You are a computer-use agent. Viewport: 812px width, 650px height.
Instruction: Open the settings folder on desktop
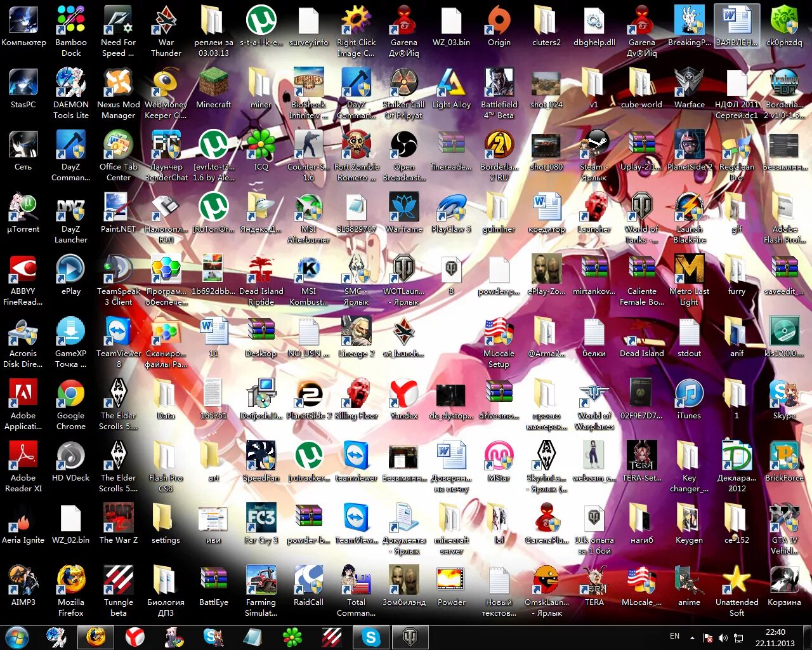[x=166, y=524]
